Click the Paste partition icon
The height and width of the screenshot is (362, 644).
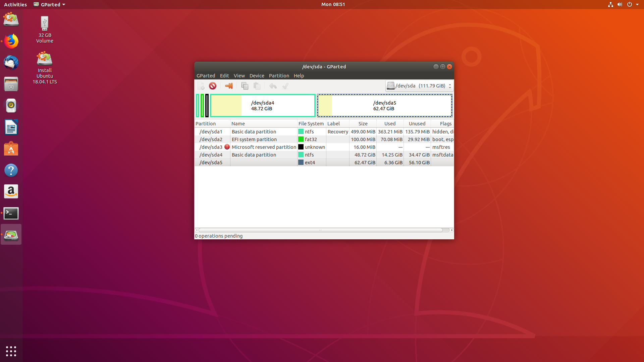coord(257,86)
